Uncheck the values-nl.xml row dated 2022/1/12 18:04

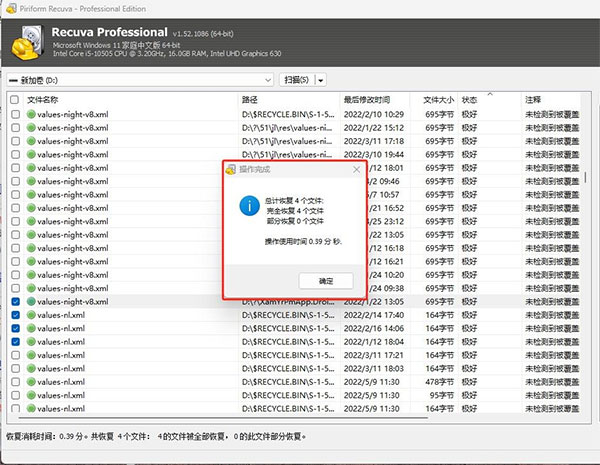pyautogui.click(x=15, y=342)
